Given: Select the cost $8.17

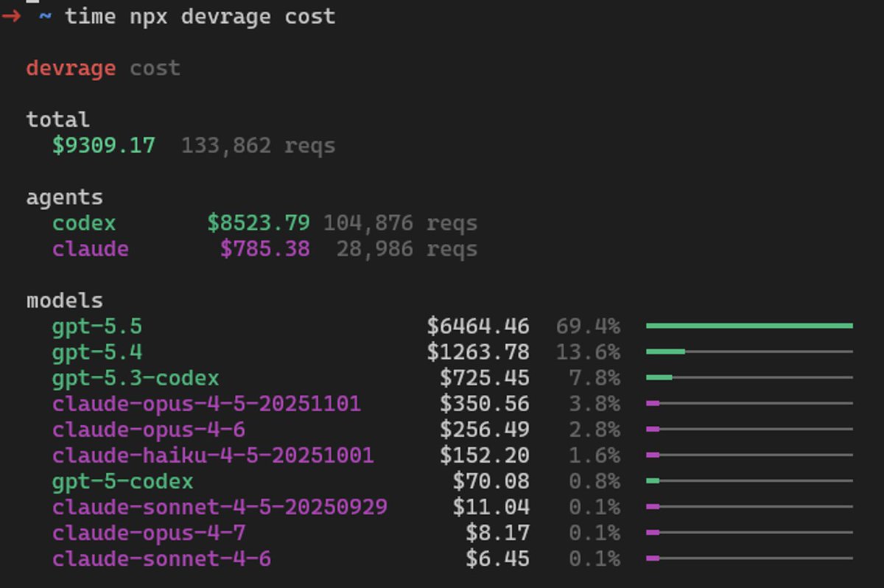Looking at the screenshot, I should tap(498, 533).
